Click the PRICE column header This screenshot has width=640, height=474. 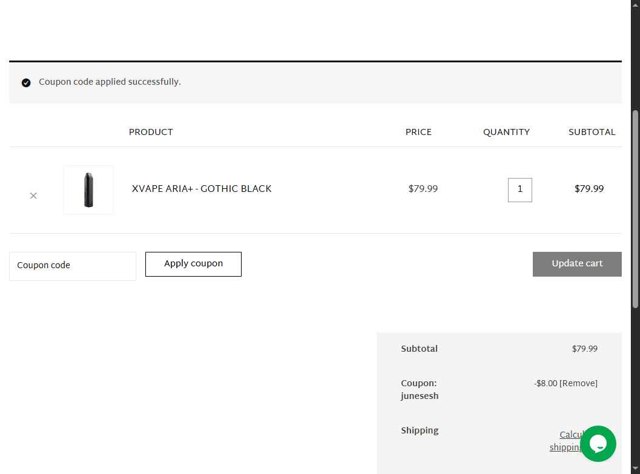click(x=418, y=132)
